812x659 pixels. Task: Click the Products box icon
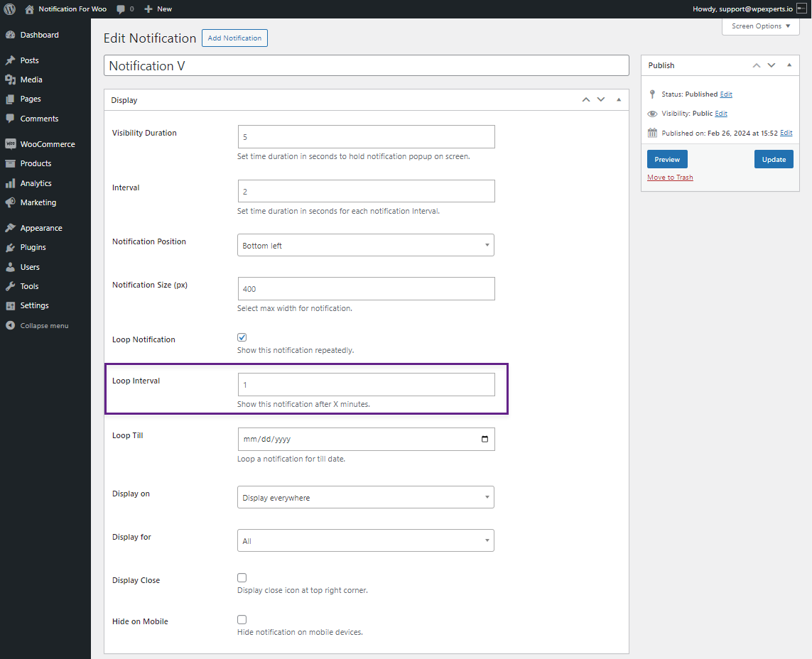[x=11, y=163]
